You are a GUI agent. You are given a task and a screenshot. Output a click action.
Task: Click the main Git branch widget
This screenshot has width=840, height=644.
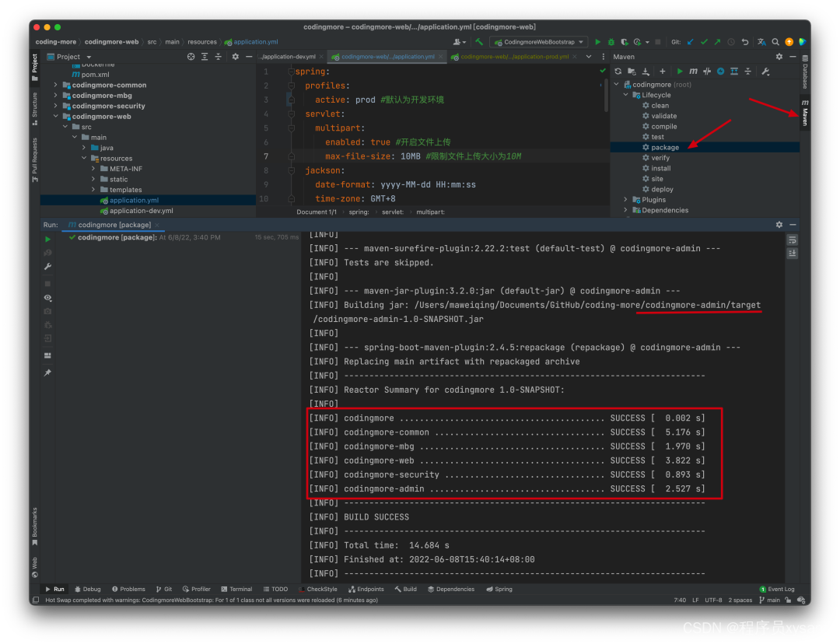[x=770, y=600]
